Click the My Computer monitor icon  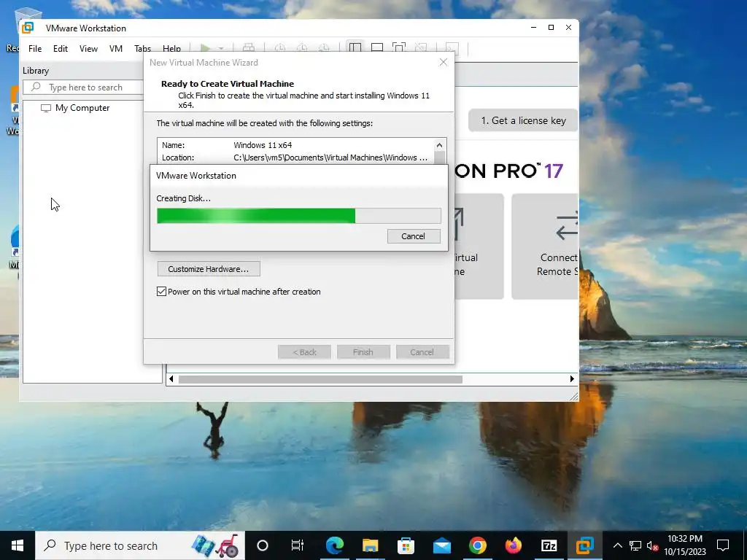(46, 108)
